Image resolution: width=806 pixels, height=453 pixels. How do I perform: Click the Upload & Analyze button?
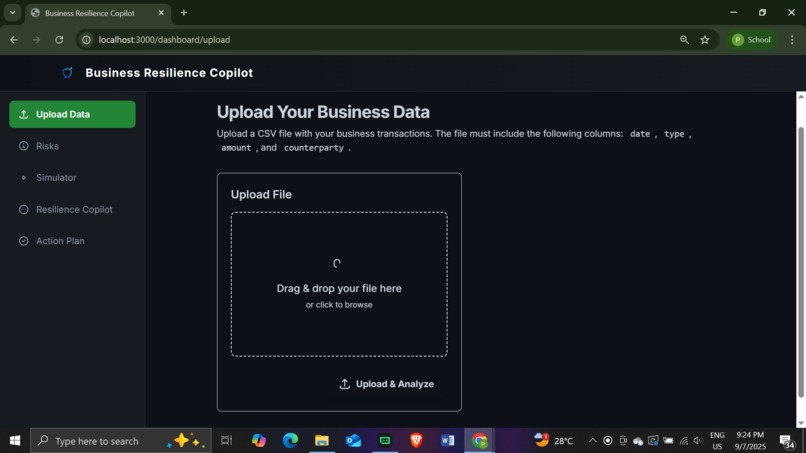(x=387, y=384)
